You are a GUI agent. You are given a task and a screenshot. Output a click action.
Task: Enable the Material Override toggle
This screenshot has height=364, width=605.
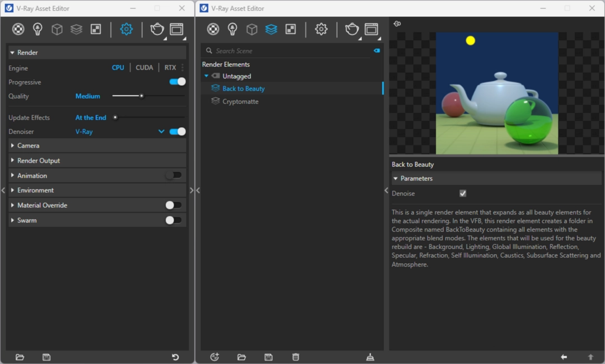tap(173, 205)
